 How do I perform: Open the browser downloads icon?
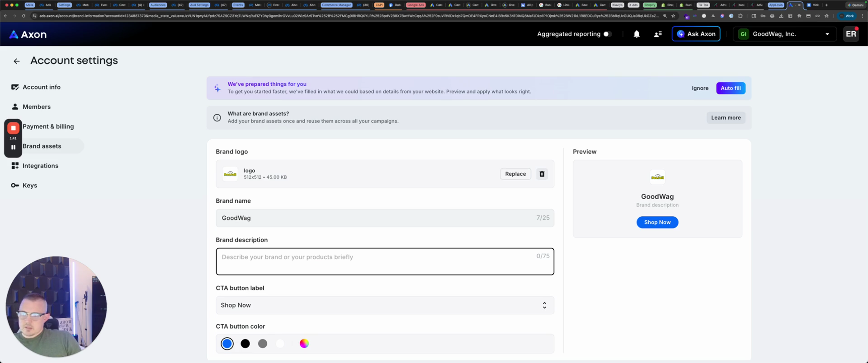[781, 16]
